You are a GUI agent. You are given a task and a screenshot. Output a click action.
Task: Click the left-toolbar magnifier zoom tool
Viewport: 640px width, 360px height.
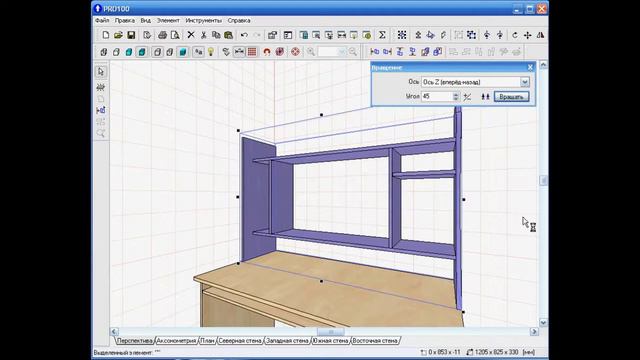(x=101, y=133)
